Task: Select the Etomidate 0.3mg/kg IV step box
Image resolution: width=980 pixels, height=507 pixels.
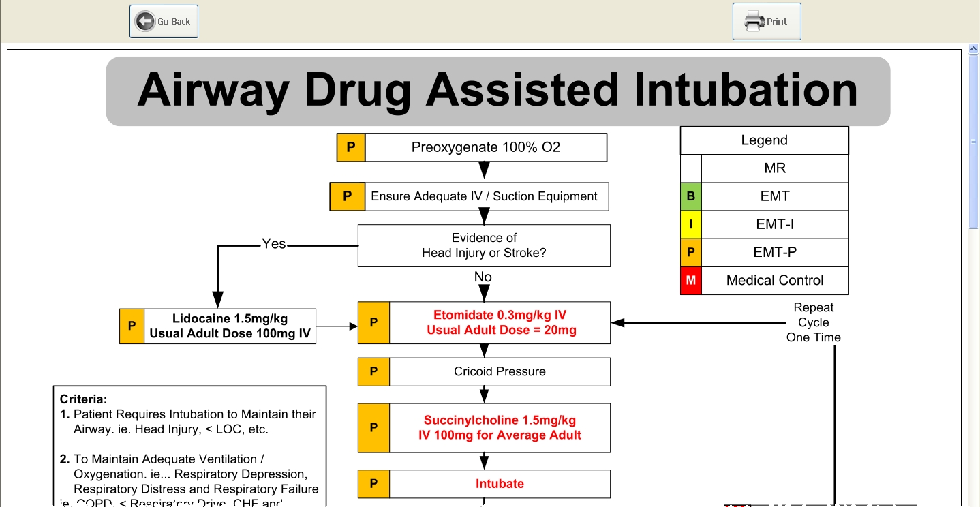Action: 500,322
